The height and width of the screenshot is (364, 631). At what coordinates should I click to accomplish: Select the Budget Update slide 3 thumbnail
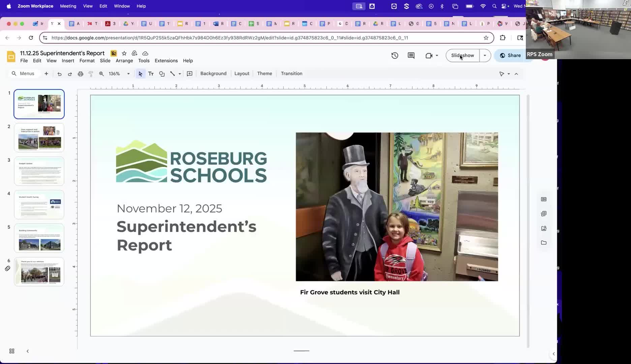(x=39, y=171)
